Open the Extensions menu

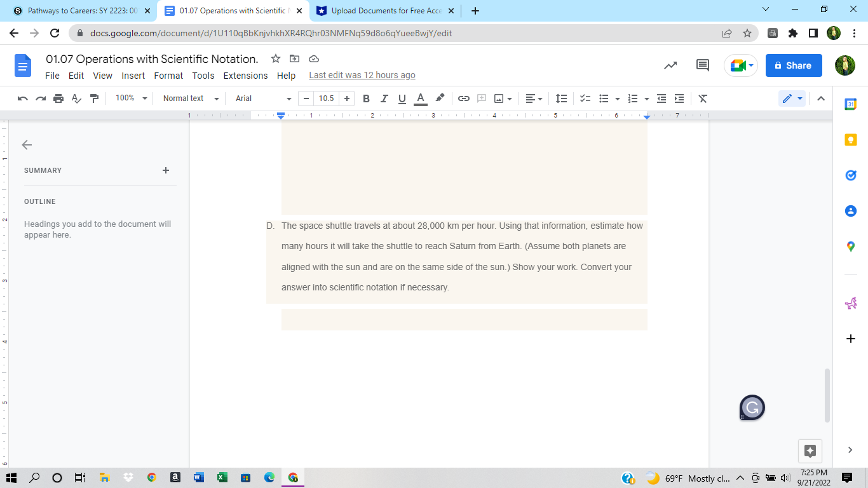tap(245, 76)
